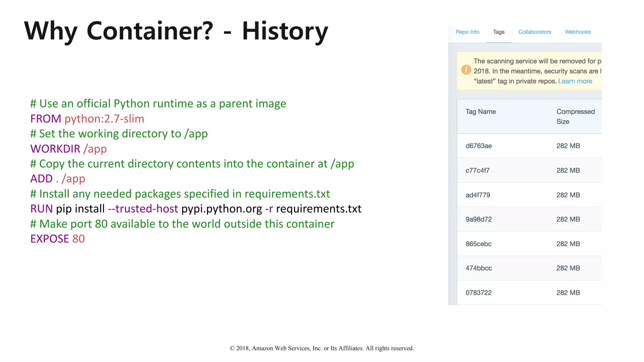
Task: Click the orange info icon in the notice
Action: click(466, 70)
